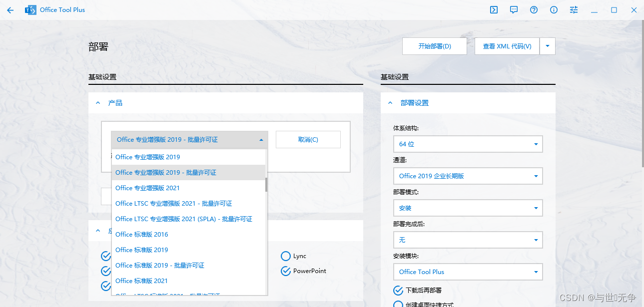Select Office 标准版 2016 from list
Viewport: 644px width, 307px height.
[x=188, y=234]
